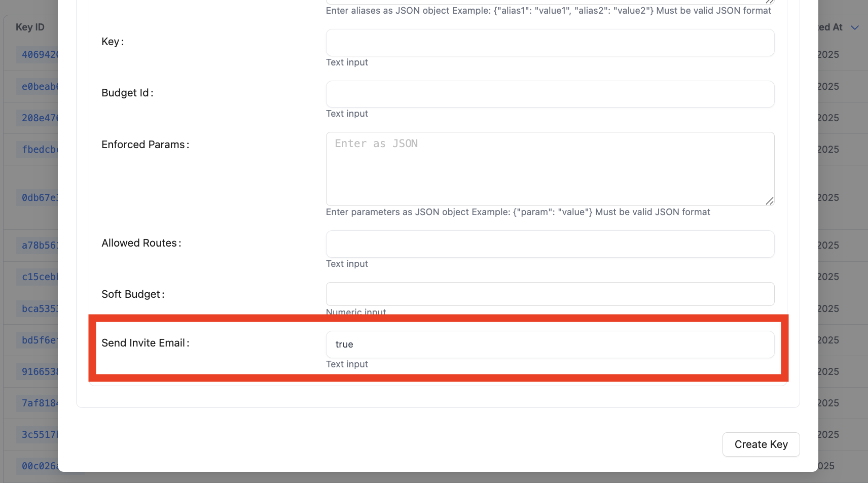Click the Send Invite Email label
Viewport: 868px width, 483px height.
tap(143, 343)
